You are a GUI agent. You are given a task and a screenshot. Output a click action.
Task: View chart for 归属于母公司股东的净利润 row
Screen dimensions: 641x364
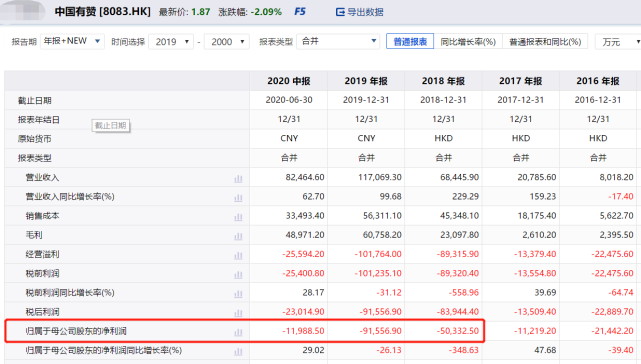pos(238,332)
